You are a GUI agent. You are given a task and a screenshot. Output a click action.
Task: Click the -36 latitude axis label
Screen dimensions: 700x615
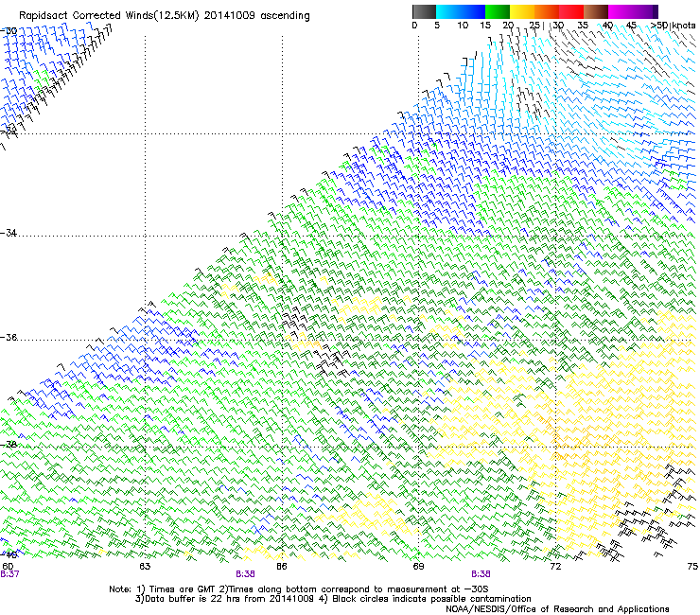pyautogui.click(x=9, y=337)
